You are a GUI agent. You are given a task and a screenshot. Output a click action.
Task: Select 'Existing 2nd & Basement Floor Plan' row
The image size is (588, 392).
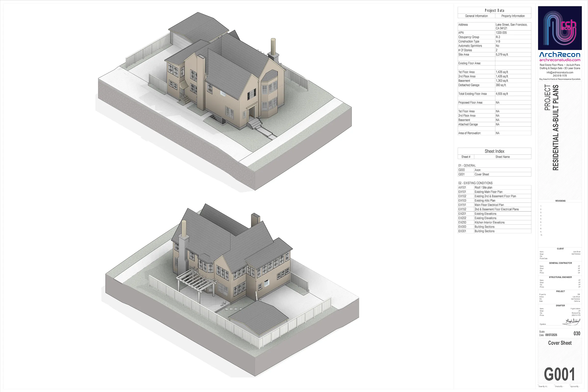click(494, 196)
